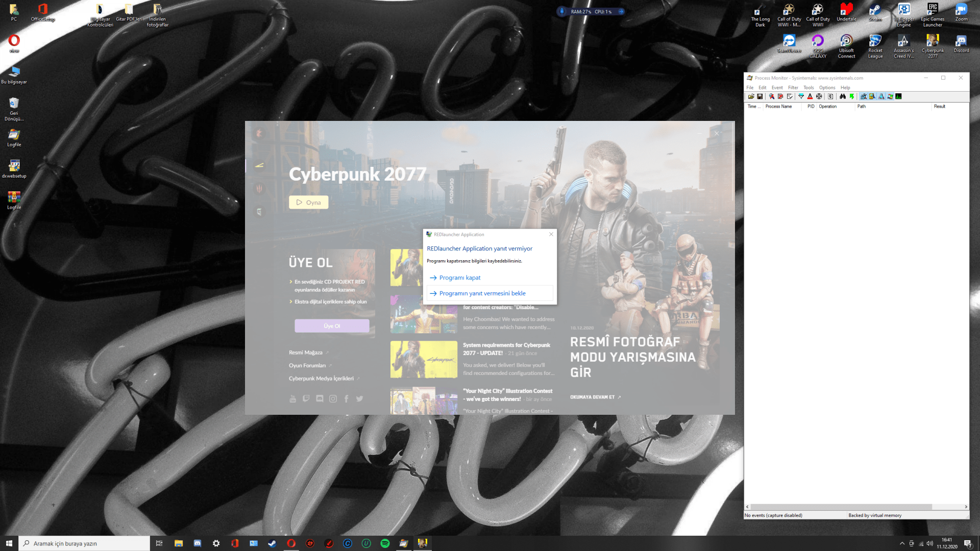Click the Highlight red-underlined A icon
This screenshot has height=551, width=980.
tap(810, 96)
